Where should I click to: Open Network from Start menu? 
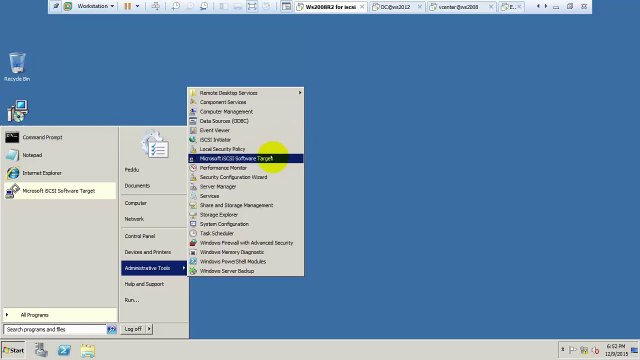(134, 219)
